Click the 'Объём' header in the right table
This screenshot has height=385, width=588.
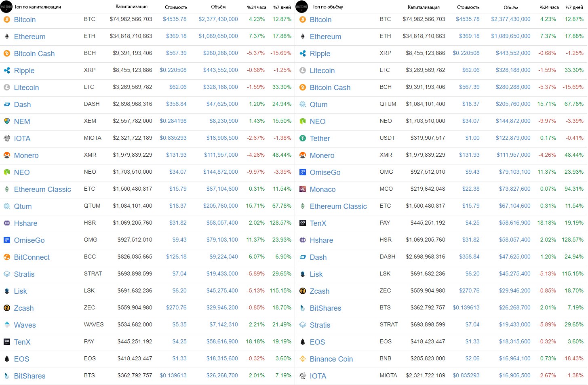(x=511, y=7)
